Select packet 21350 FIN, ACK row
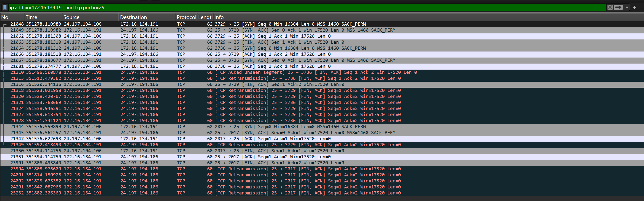This screenshot has width=644, height=201. pyautogui.click(x=322, y=151)
